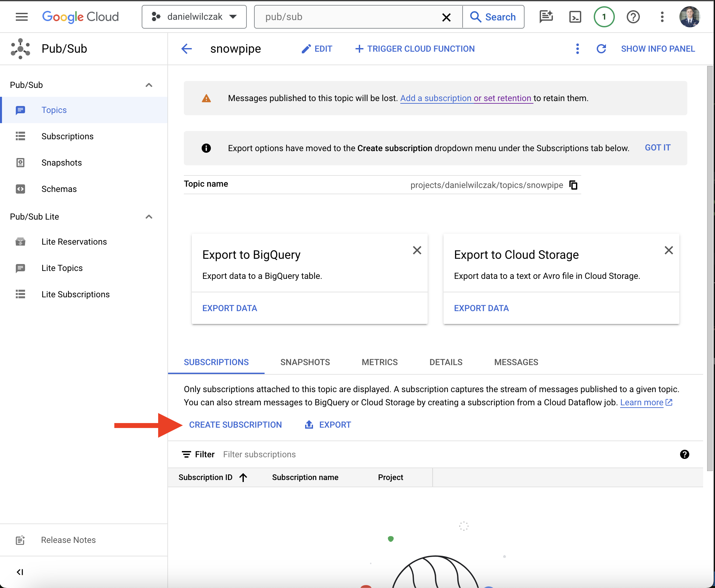Switch to the SNAPSHOTS tab

click(x=305, y=362)
